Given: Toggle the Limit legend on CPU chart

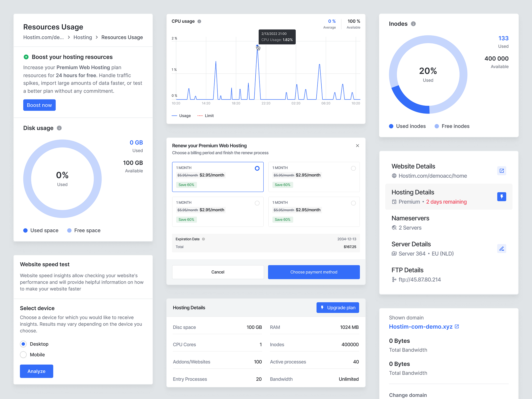Looking at the screenshot, I should pyautogui.click(x=205, y=116).
